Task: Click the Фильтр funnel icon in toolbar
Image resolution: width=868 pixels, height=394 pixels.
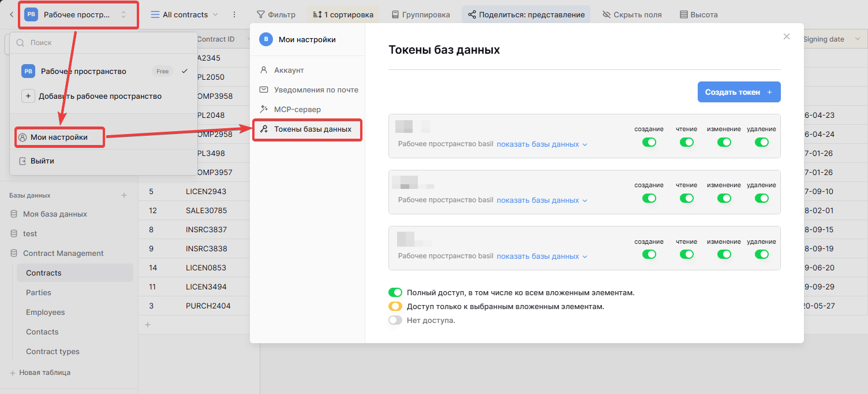Action: tap(261, 14)
